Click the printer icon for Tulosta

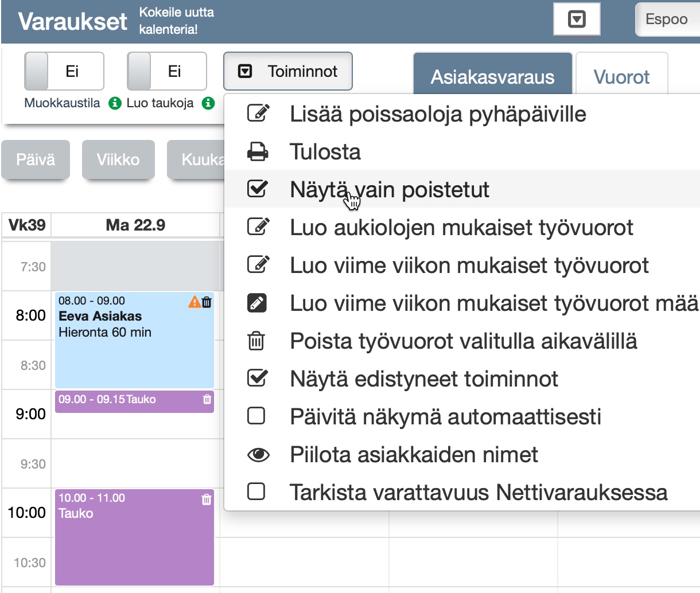pyautogui.click(x=257, y=152)
